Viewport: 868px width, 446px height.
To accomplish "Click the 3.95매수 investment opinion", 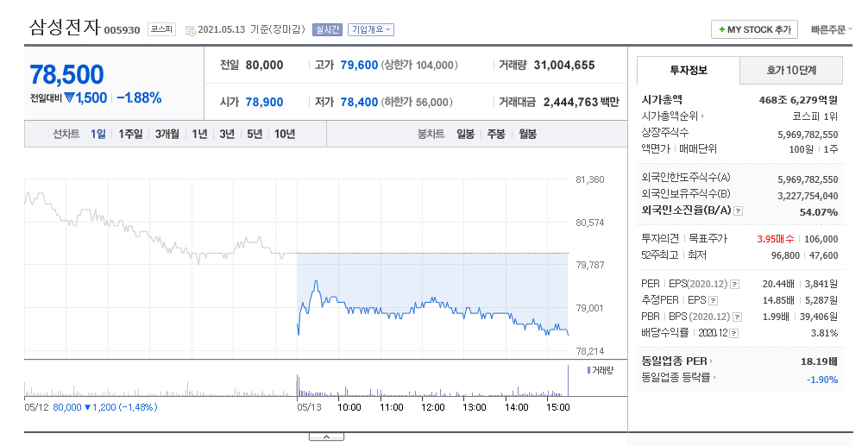I will 775,239.
